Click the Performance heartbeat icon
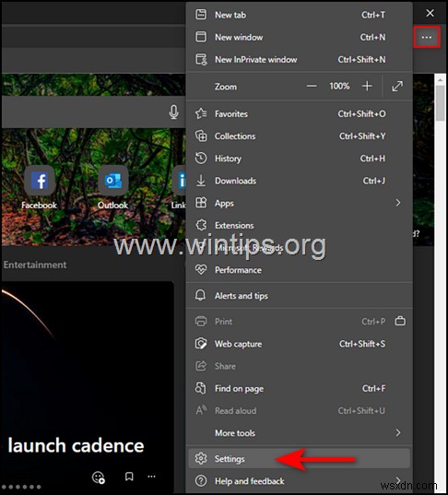The image size is (448, 495). point(201,270)
